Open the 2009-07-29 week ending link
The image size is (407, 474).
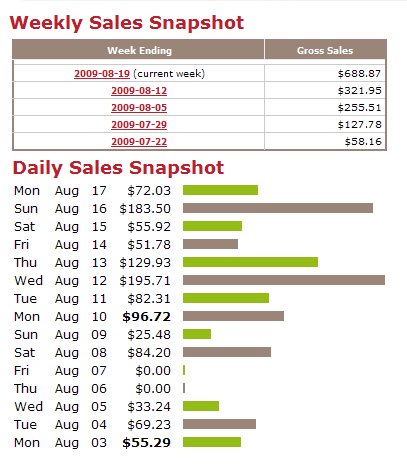[x=139, y=125]
